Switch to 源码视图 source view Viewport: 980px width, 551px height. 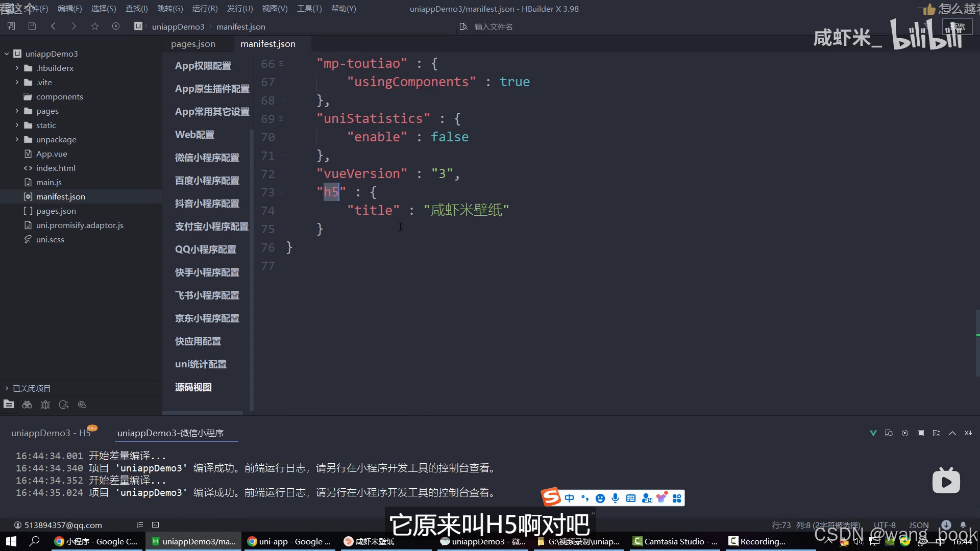pyautogui.click(x=193, y=387)
